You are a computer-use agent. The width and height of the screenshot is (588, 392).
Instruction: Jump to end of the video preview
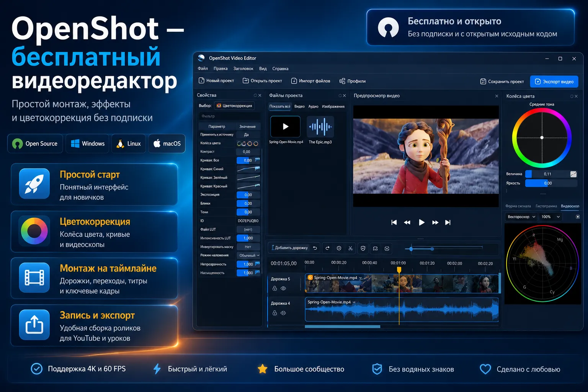pos(448,222)
